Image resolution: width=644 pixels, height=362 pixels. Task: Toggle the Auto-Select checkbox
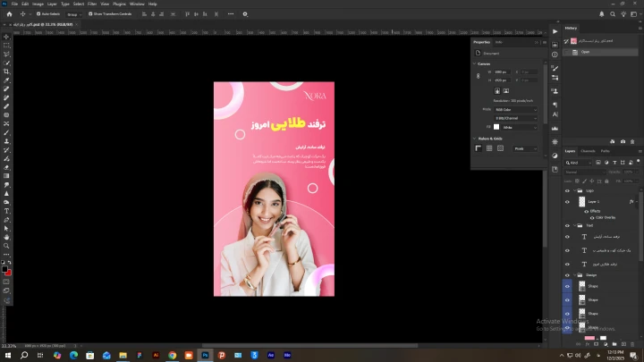pos(37,14)
